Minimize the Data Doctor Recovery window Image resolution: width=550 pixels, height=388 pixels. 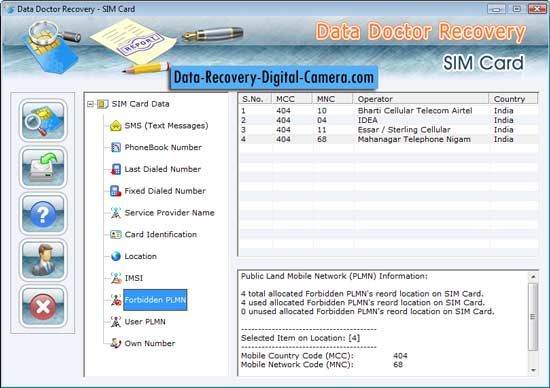coord(496,9)
